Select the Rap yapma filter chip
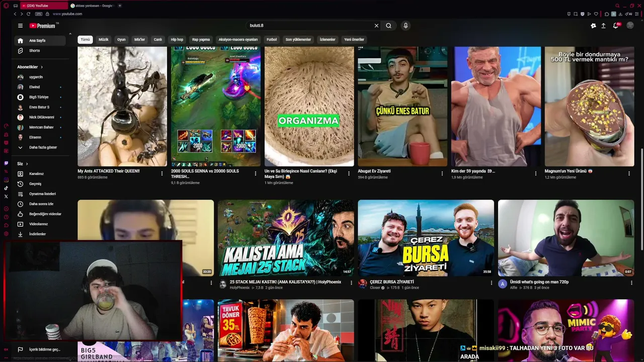Viewport: 644px width, 362px height. click(x=201, y=39)
